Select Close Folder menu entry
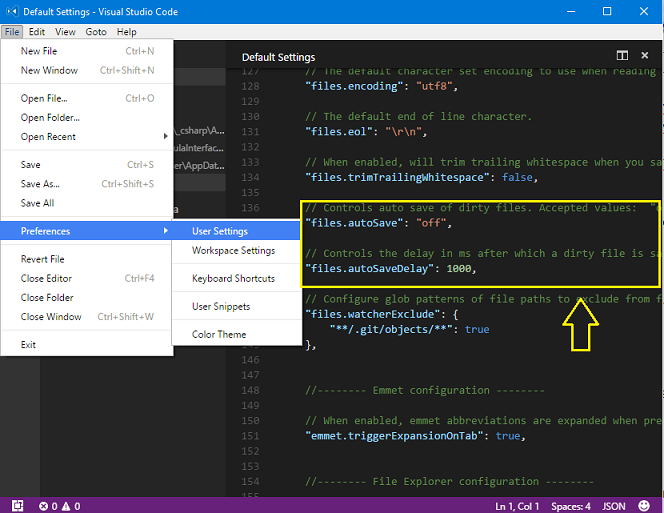Image resolution: width=664 pixels, height=513 pixels. point(87,297)
